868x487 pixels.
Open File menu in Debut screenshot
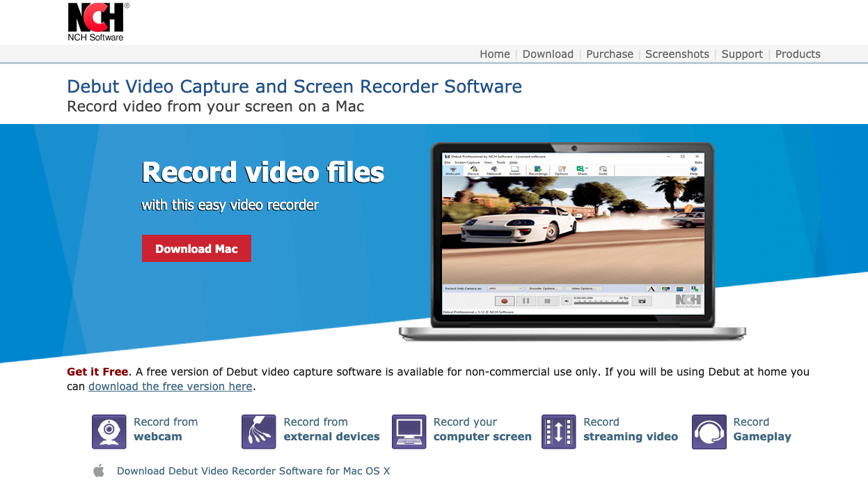[448, 162]
